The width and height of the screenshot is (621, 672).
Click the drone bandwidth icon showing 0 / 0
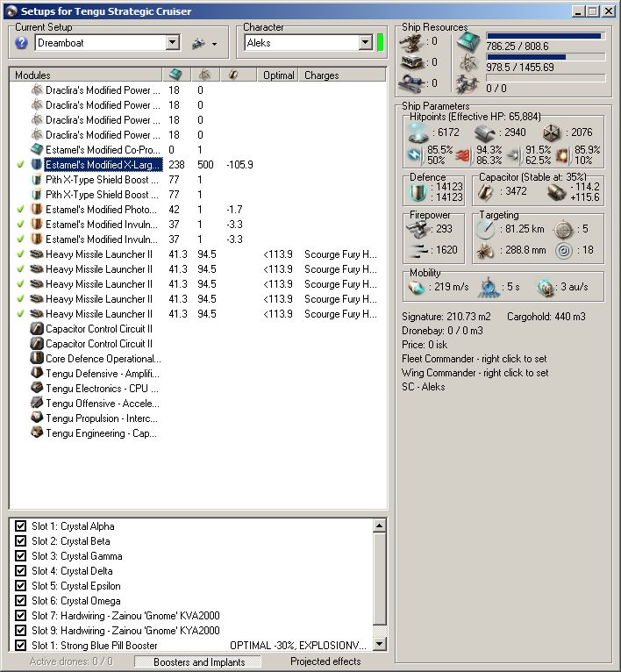468,84
